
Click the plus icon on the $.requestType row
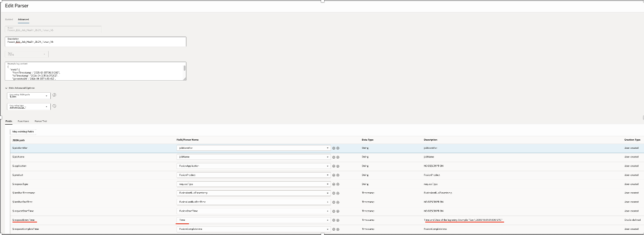coord(334,184)
